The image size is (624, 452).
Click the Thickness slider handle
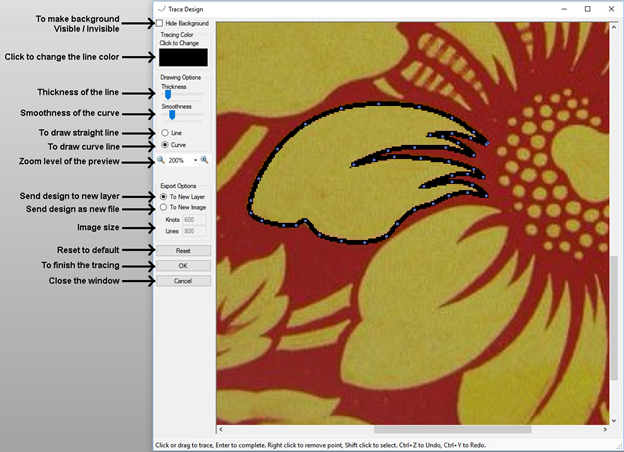coord(167,95)
